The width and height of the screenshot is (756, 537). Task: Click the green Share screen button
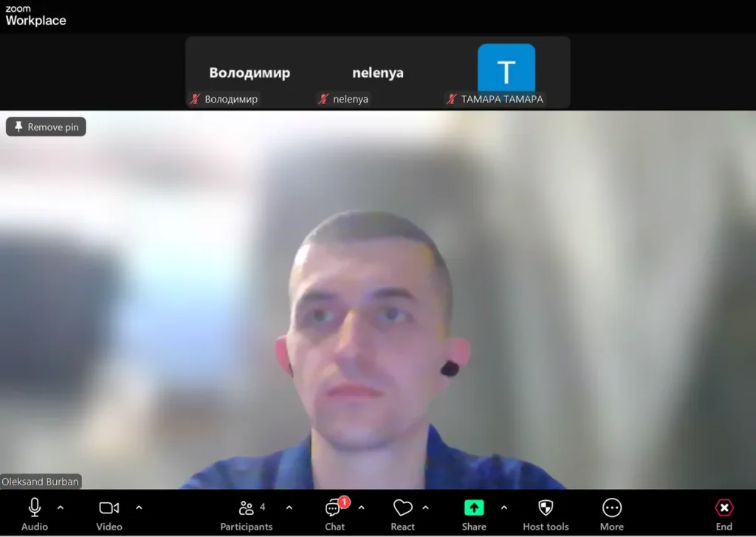pyautogui.click(x=474, y=507)
